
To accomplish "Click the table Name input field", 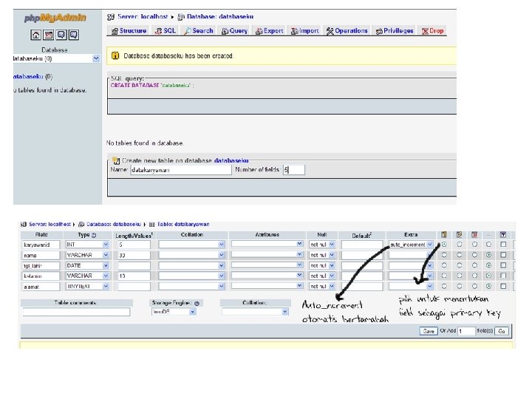I will click(181, 170).
